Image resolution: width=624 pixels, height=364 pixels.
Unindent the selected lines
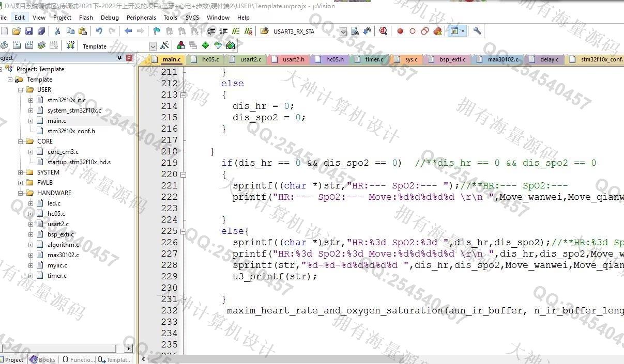coord(223,31)
